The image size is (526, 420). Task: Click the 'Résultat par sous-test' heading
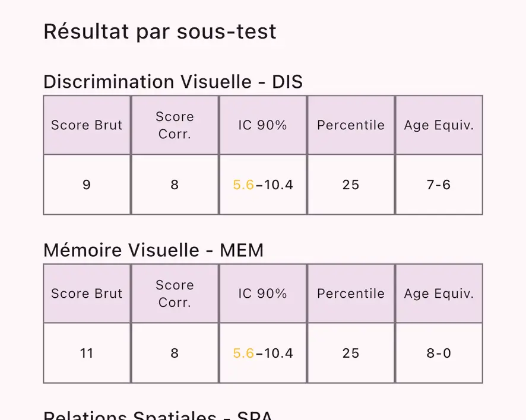(x=160, y=32)
